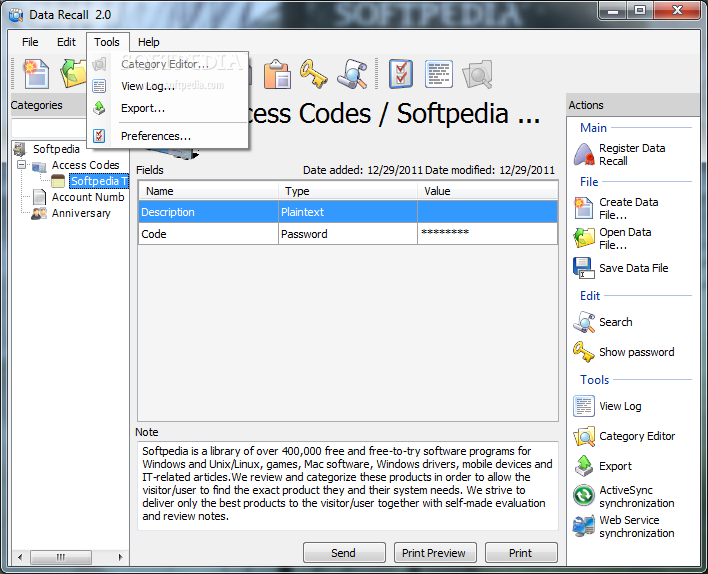Click the Open Data File folder icon

pos(584,238)
